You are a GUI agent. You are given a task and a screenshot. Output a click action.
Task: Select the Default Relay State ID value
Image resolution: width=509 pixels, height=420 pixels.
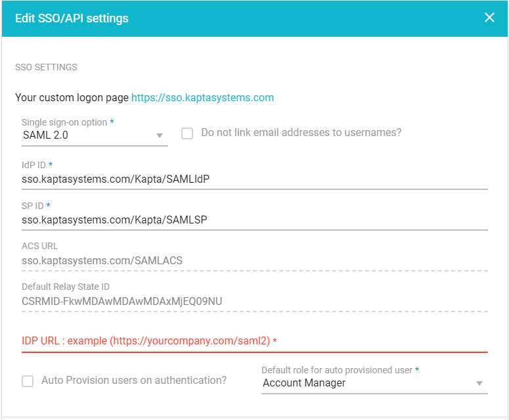(122, 301)
